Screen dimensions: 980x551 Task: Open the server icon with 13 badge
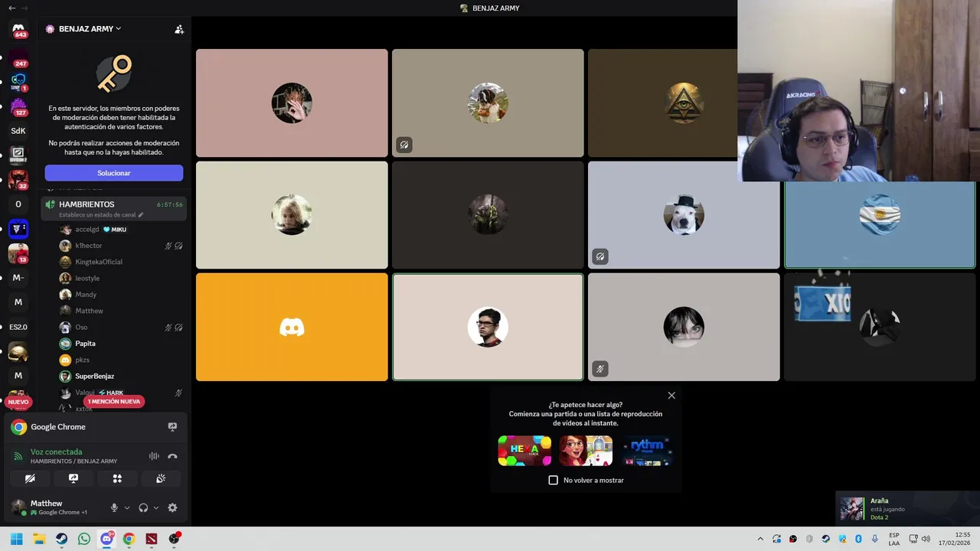tap(18, 253)
